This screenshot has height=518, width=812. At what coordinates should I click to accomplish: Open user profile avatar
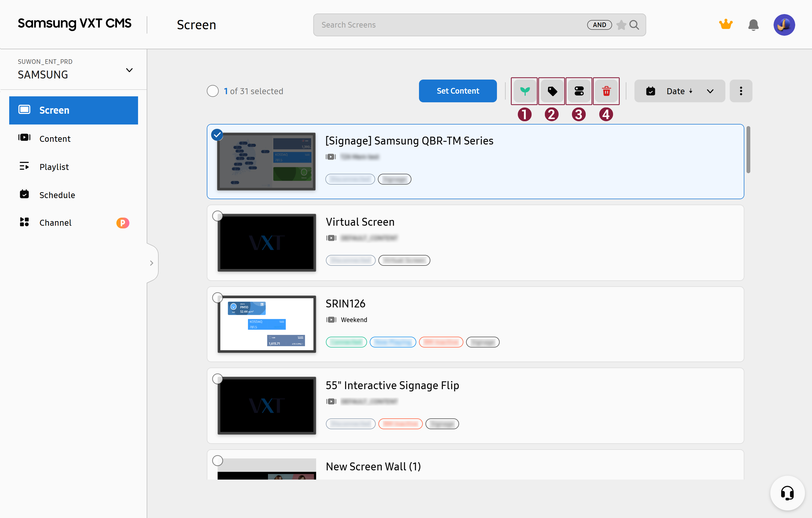(784, 25)
